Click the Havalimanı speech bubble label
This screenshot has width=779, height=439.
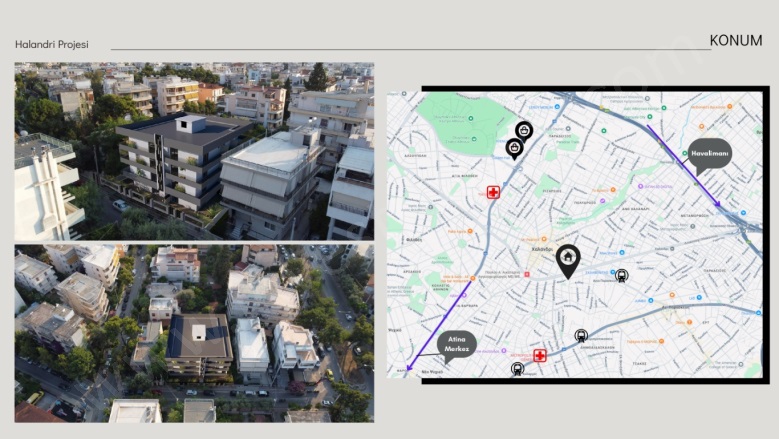tap(709, 153)
